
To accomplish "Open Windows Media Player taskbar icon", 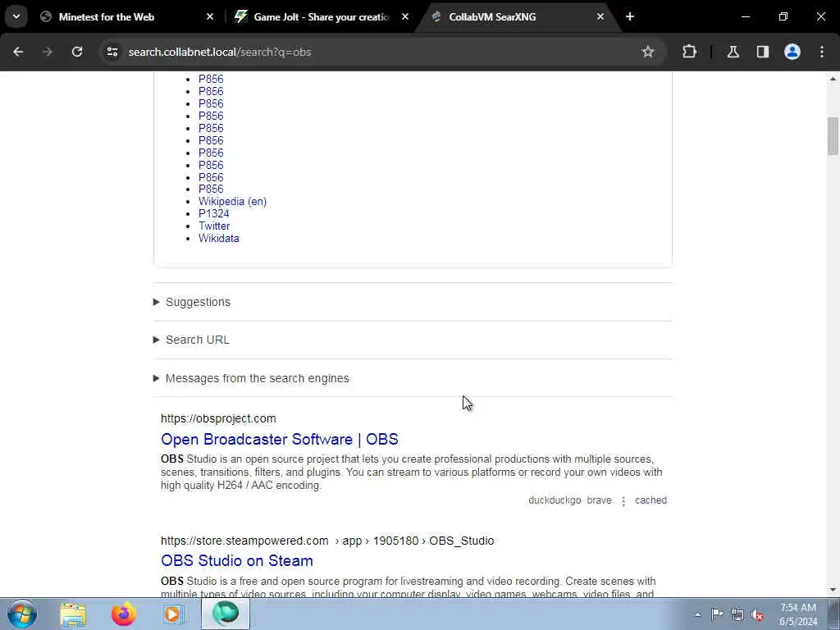I will click(x=172, y=614).
